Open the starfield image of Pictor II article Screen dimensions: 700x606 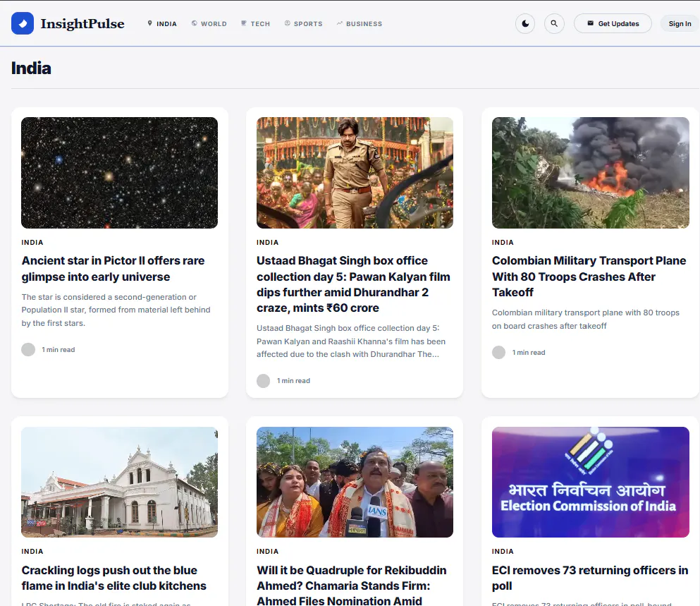coord(120,173)
